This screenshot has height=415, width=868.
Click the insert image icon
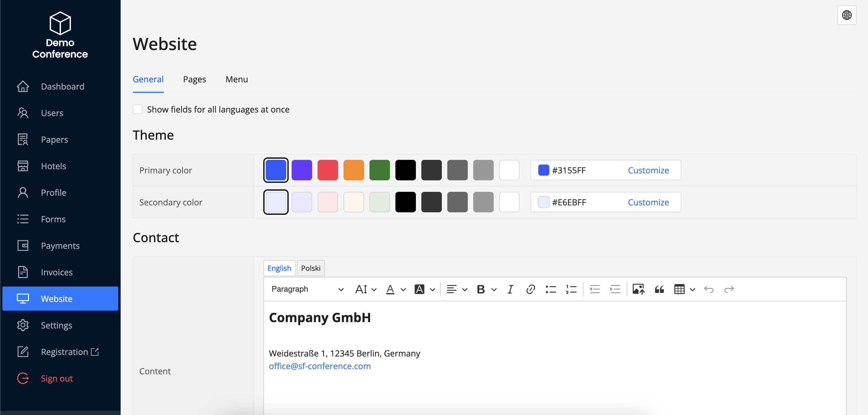point(638,289)
